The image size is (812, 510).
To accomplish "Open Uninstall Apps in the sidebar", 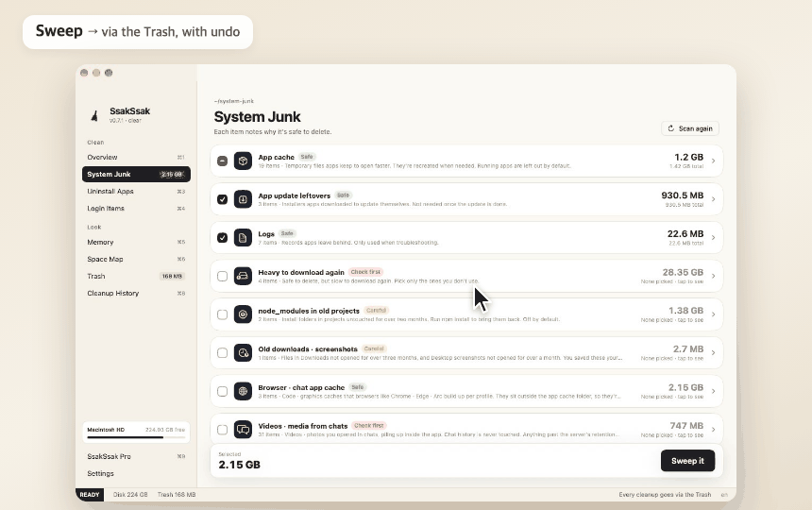I will pyautogui.click(x=136, y=191).
